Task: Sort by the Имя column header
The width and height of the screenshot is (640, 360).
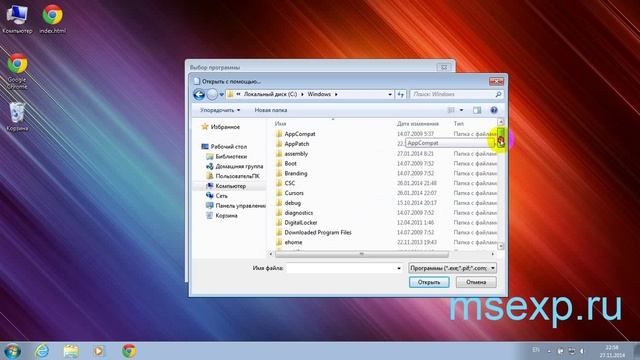Action: (280, 123)
